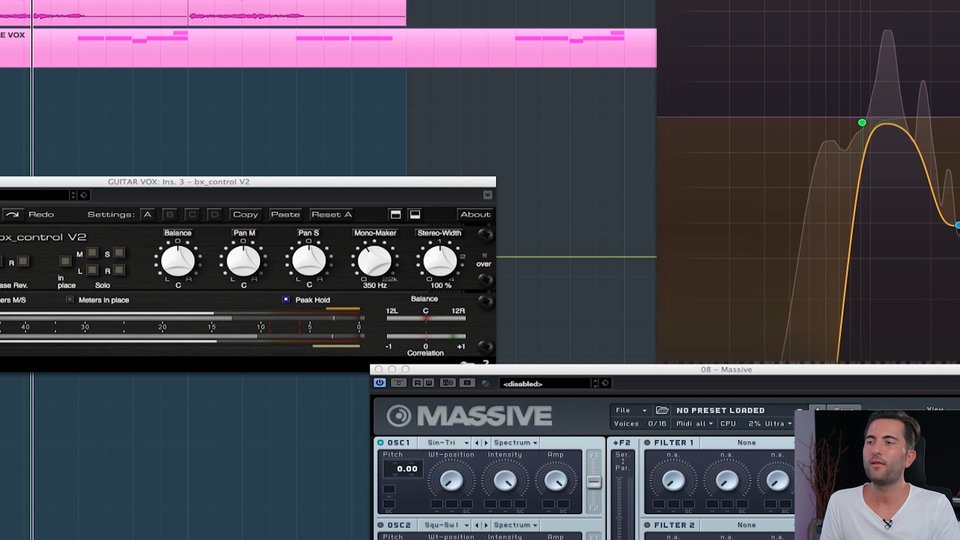Click the Redo label in bx_control

pyautogui.click(x=41, y=214)
